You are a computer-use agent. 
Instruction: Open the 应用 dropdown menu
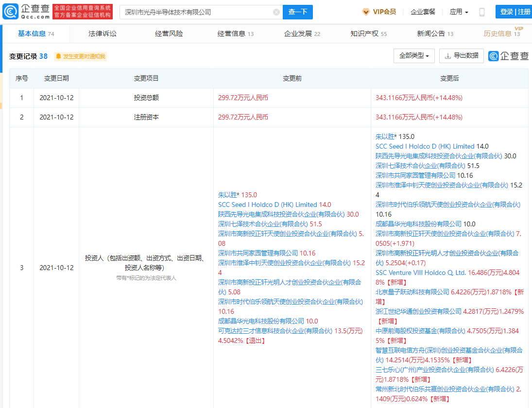tap(459, 12)
